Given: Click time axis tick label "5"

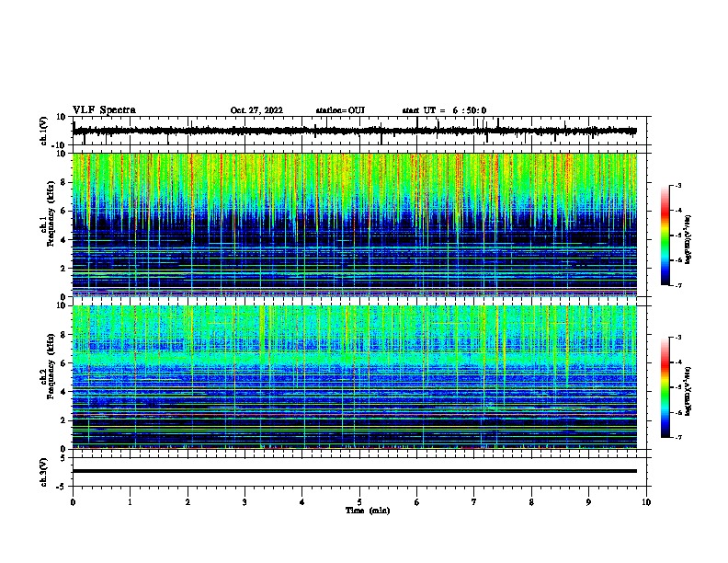Looking at the screenshot, I should [359, 502].
